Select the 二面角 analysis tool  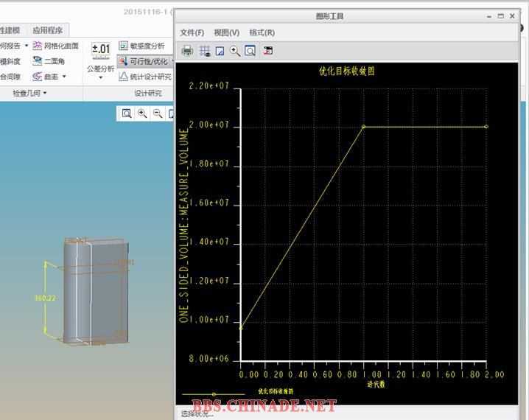(x=49, y=61)
